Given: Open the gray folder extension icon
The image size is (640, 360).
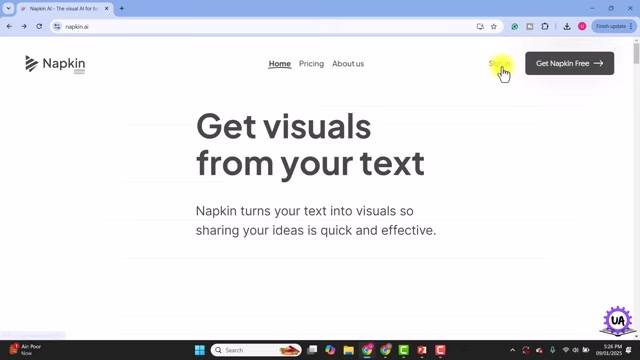Looking at the screenshot, I should [x=530, y=27].
